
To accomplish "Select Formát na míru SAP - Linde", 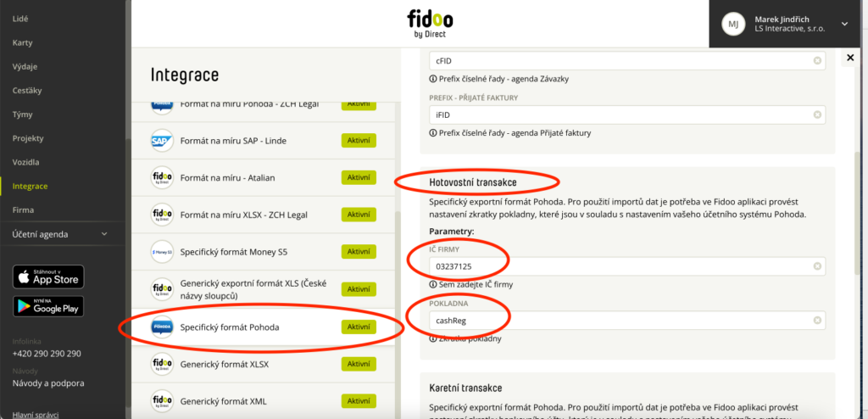I will (263, 141).
